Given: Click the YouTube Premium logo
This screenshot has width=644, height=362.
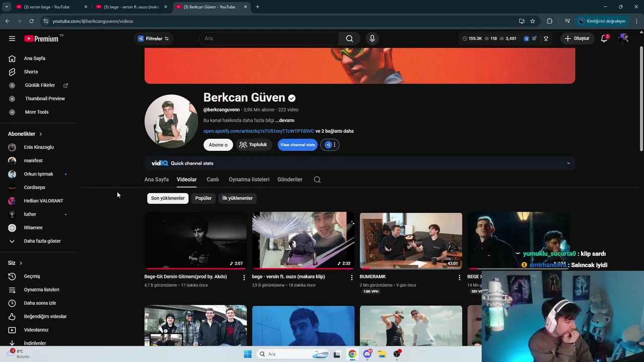Looking at the screenshot, I should (41, 39).
